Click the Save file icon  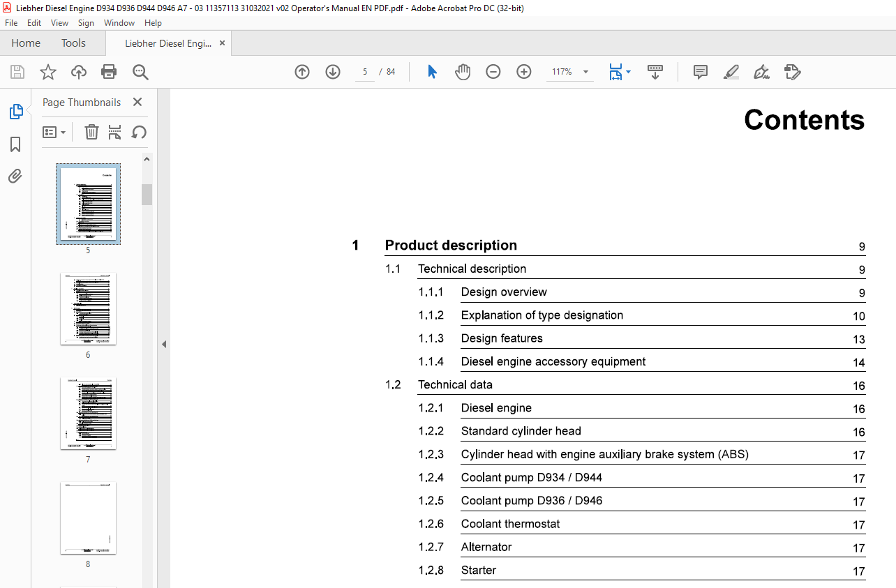coord(17,72)
